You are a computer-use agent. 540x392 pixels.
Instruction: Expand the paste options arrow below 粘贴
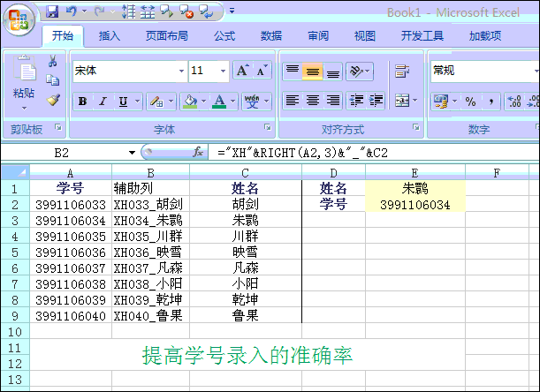click(x=24, y=108)
